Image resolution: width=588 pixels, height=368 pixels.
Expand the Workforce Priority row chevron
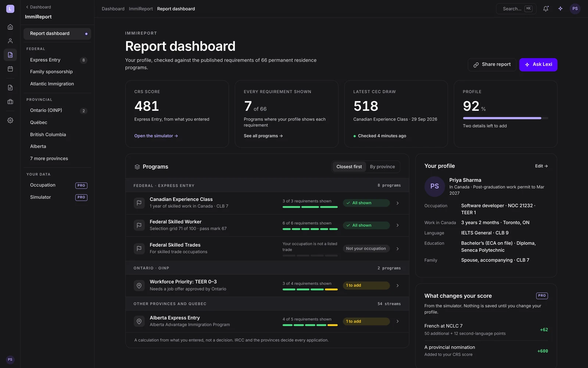pos(398,286)
